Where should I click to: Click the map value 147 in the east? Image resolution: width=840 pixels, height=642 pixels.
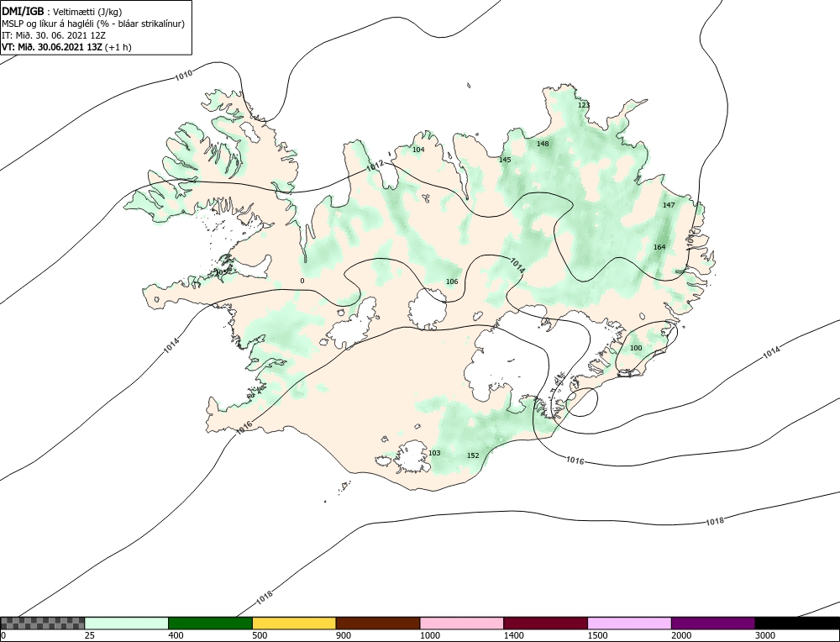[x=669, y=205]
